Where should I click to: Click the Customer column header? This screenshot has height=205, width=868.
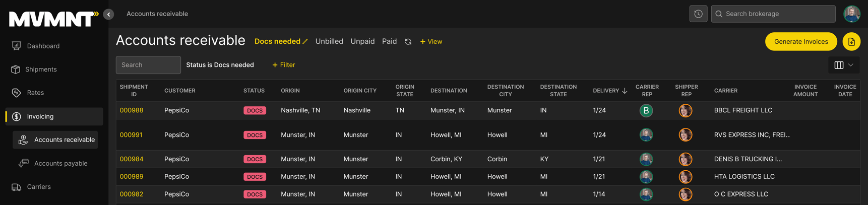[179, 91]
